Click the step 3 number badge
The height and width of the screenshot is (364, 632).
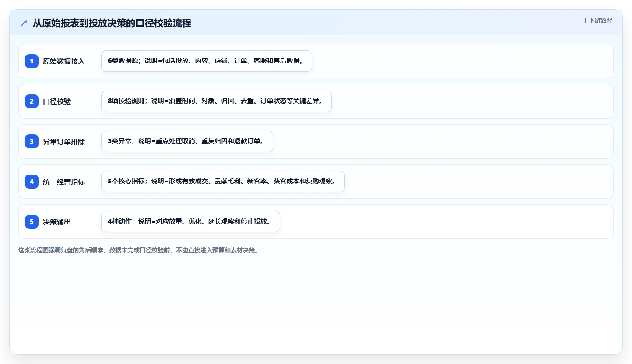[32, 141]
